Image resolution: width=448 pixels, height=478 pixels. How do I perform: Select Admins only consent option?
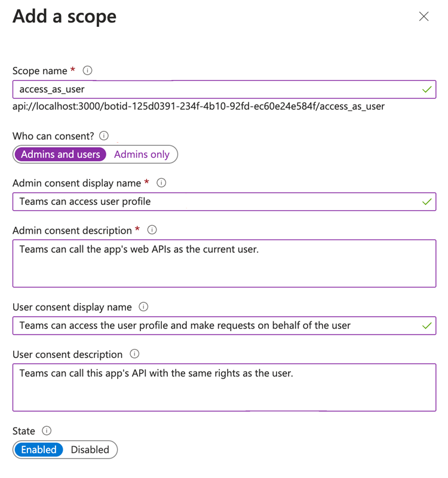pyautogui.click(x=142, y=154)
